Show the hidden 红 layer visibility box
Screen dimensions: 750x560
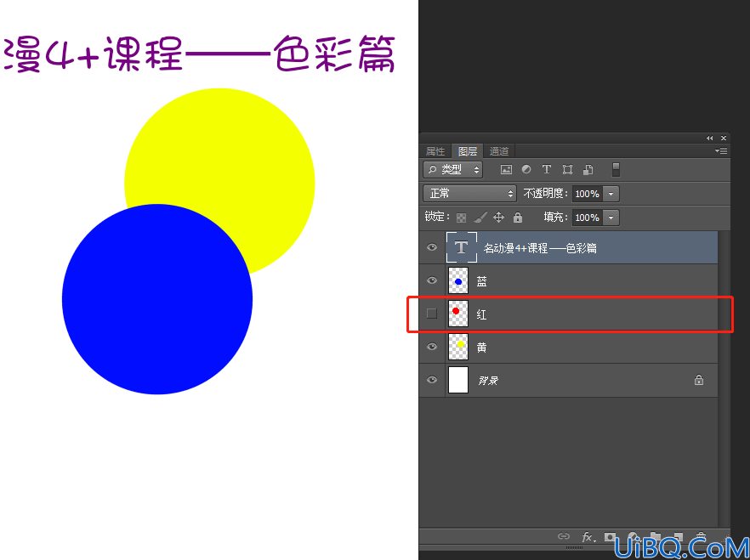click(432, 314)
